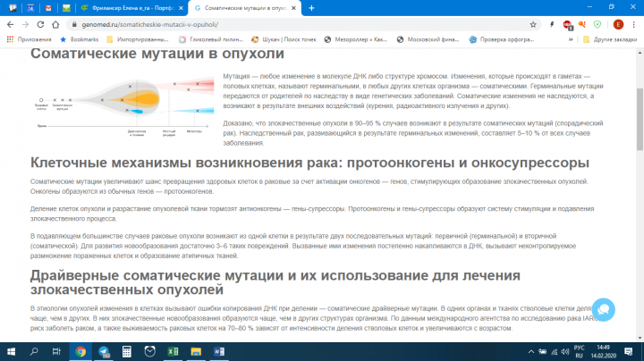The image size is (644, 361).
Task: Click the Chrome taskbar icon
Action: click(x=80, y=351)
